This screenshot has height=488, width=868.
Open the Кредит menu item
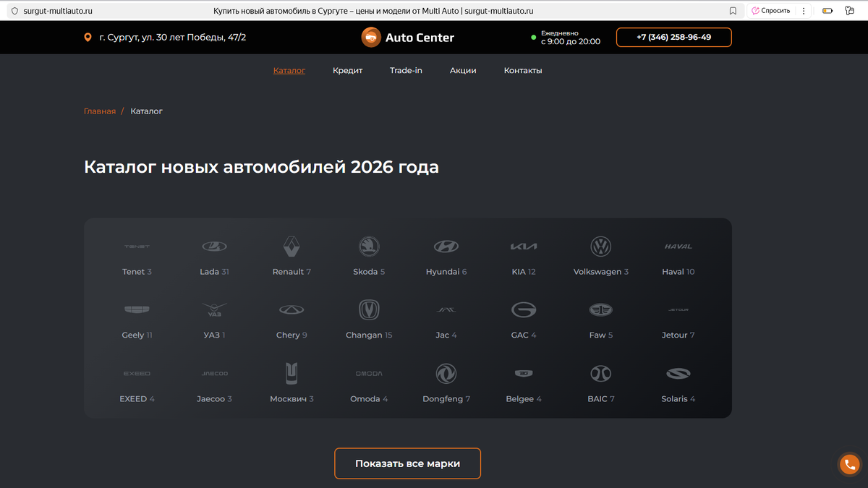point(347,70)
